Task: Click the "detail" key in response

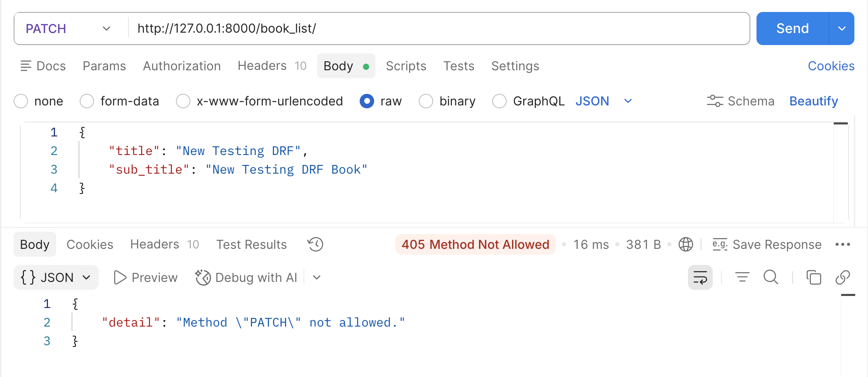Action: click(131, 322)
